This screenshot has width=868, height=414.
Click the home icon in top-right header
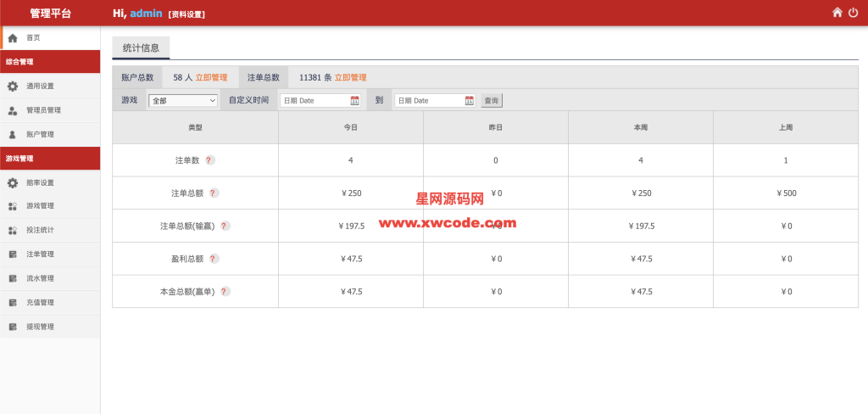[837, 13]
